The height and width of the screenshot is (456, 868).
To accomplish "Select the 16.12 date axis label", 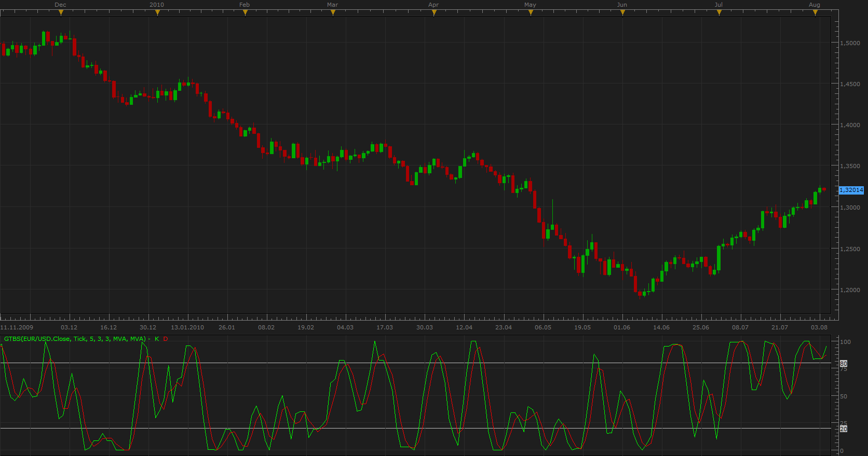I will click(x=108, y=327).
